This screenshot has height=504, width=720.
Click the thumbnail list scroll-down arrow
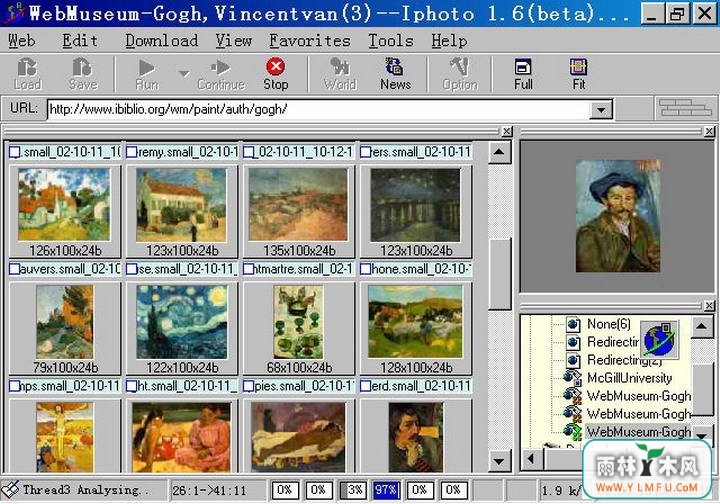500,461
